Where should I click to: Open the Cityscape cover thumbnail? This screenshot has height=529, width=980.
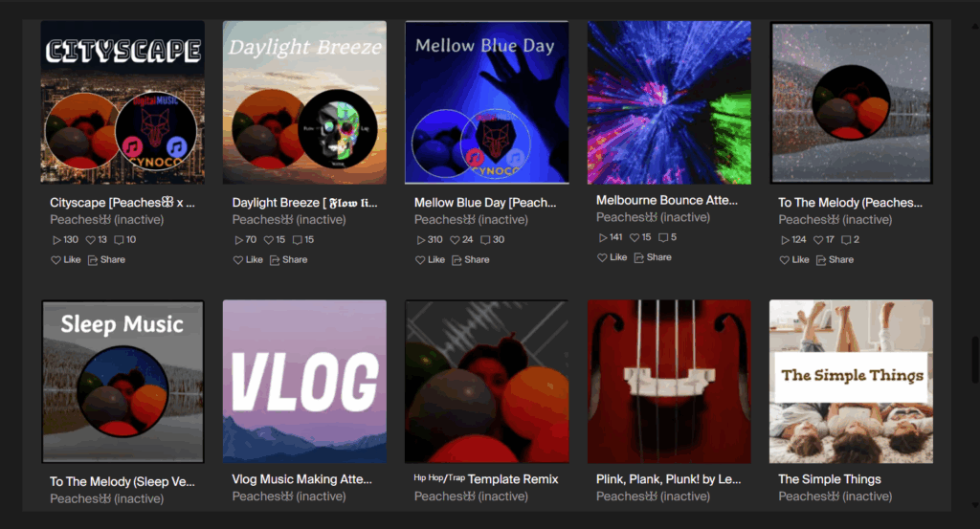(122, 102)
